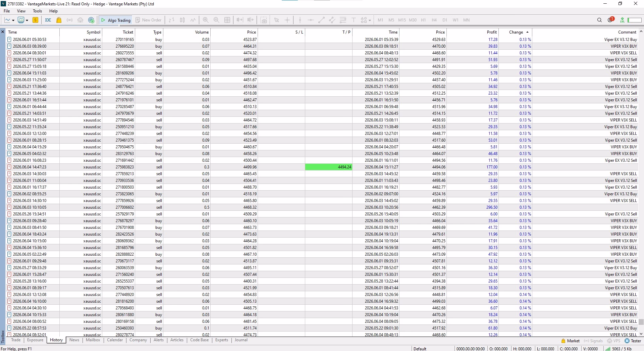Screen dimensions: 644x351
Task: Click the Signals broadcast icon
Action: 69,20
